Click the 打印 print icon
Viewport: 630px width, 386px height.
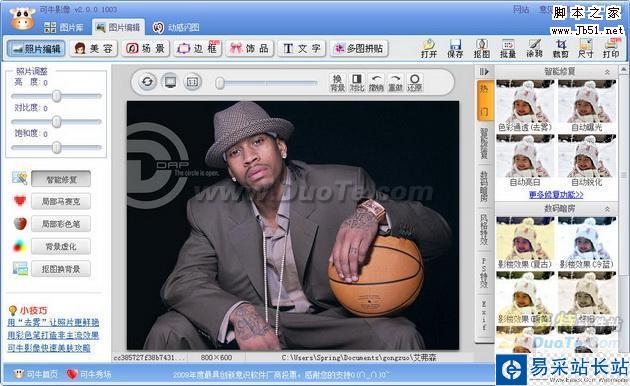pos(611,48)
